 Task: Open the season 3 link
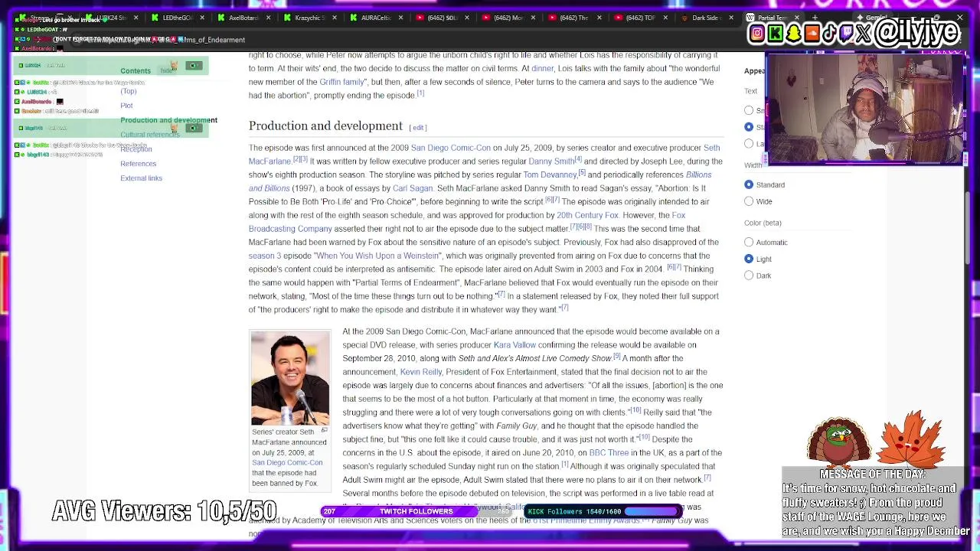264,256
